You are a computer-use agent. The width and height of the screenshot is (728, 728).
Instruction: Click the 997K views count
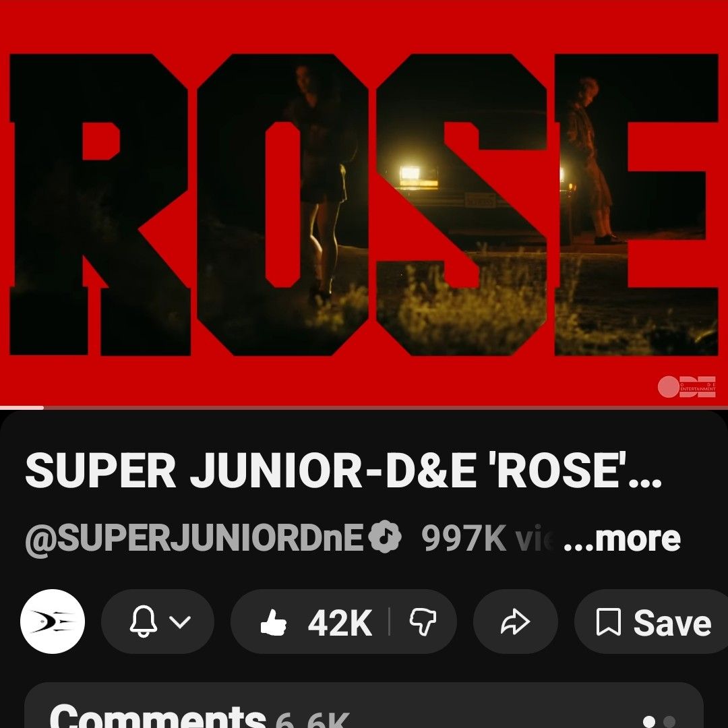pyautogui.click(x=482, y=539)
